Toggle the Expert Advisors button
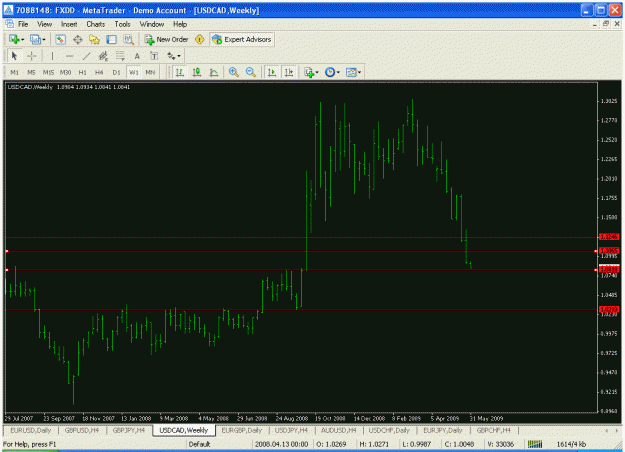This screenshot has width=625, height=452. click(x=242, y=39)
